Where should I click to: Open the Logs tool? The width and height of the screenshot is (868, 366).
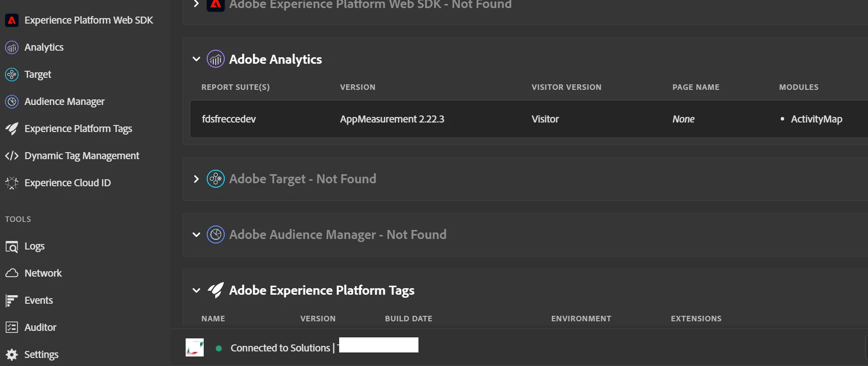pos(35,246)
